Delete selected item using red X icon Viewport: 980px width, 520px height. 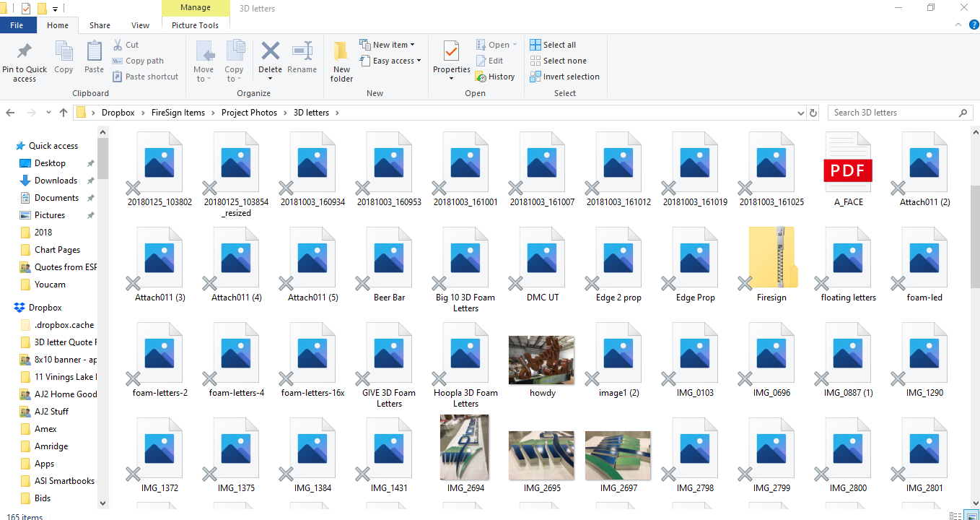tap(270, 51)
